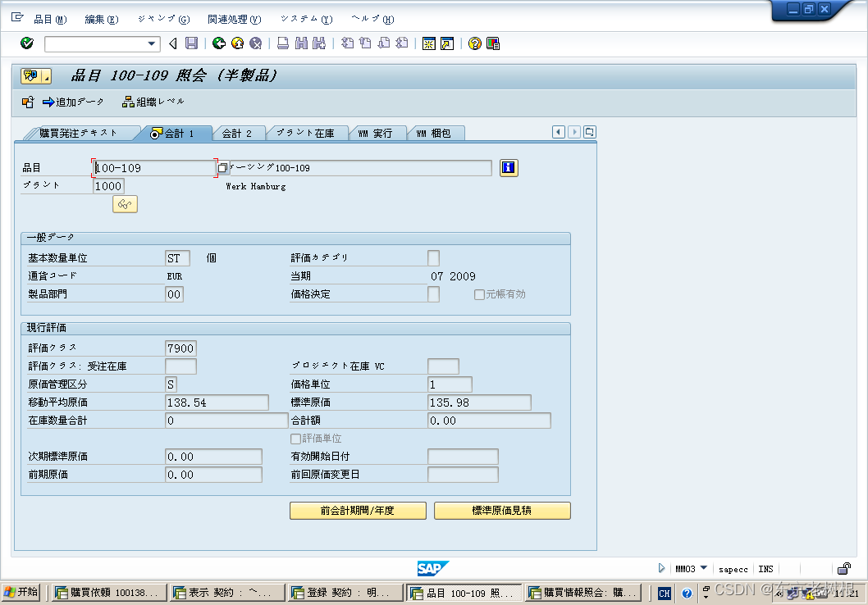
Task: Click the green Enter checkmark icon
Action: pyautogui.click(x=26, y=43)
